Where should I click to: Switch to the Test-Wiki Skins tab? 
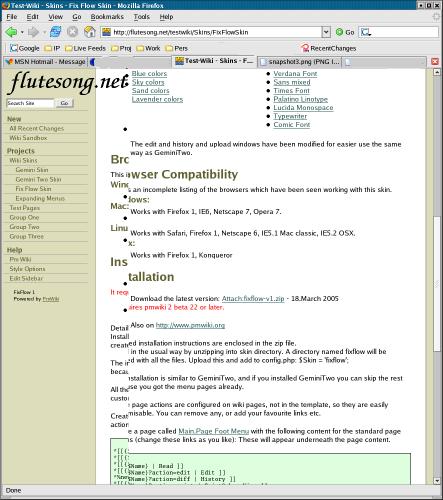coord(214,61)
